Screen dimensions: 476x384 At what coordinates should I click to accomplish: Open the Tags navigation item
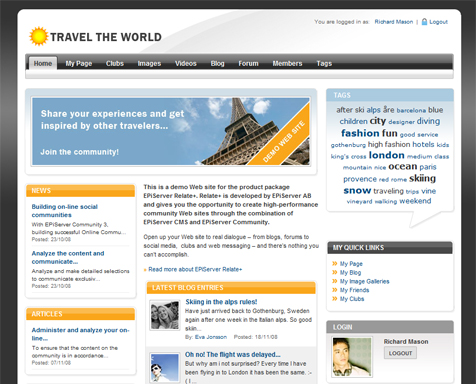(324, 63)
